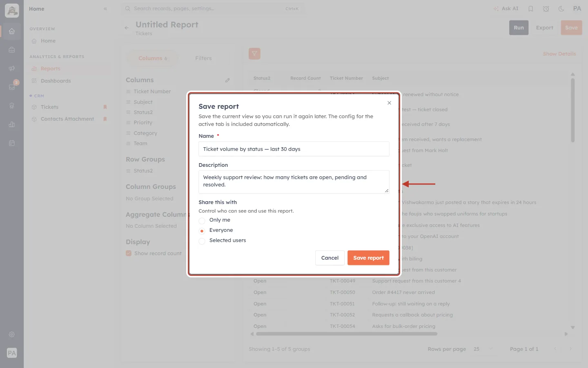Choose Selected users sharing option
This screenshot has width=588, height=368.
[202, 241]
